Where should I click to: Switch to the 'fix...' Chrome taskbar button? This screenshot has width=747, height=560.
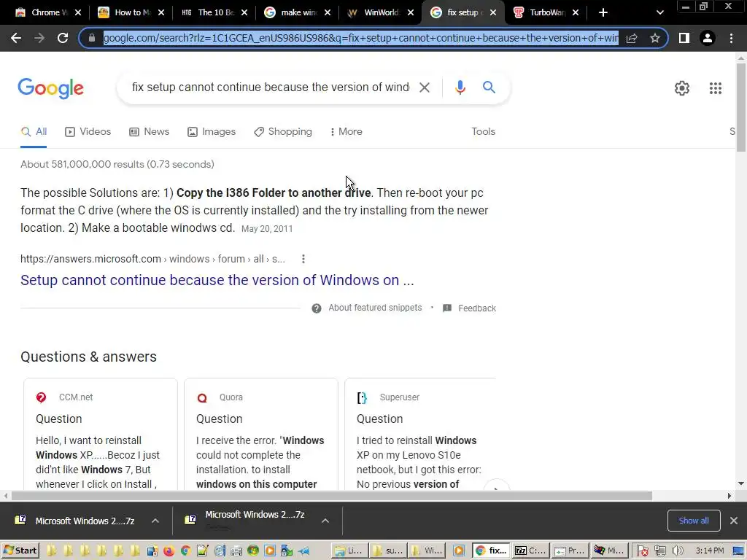click(x=491, y=551)
